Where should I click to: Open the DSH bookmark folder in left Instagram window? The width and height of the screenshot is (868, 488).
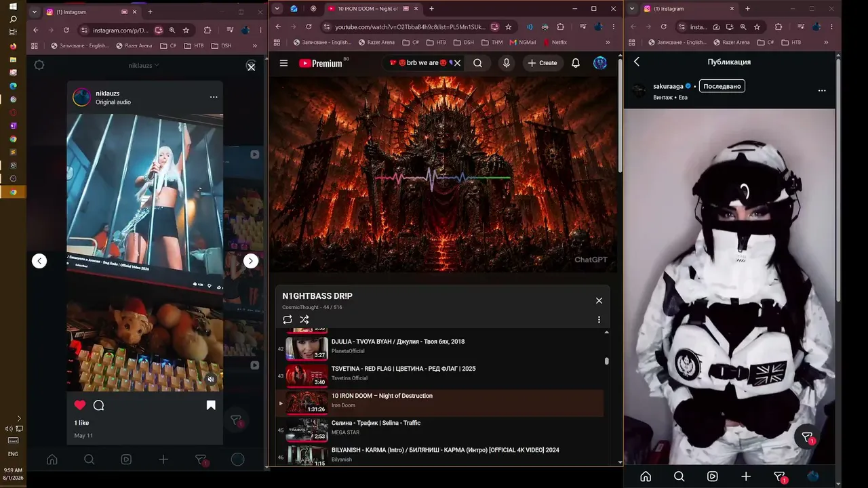pyautogui.click(x=221, y=45)
